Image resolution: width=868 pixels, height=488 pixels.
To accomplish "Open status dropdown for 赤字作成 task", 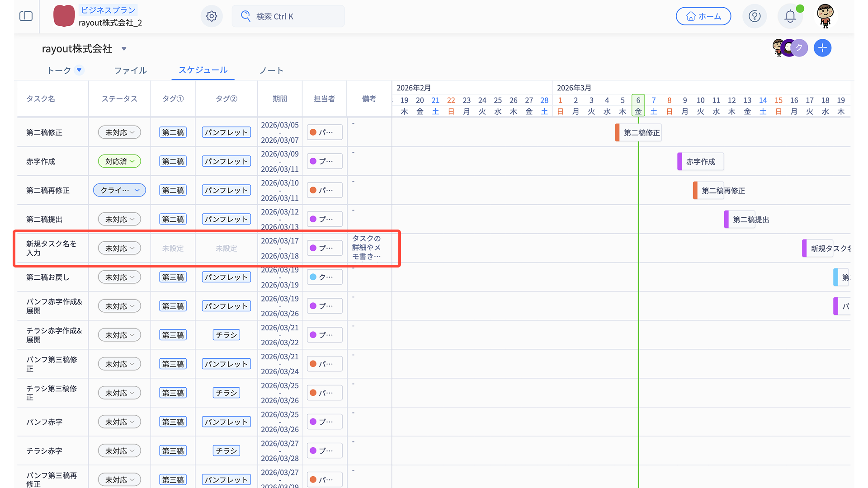I will (x=119, y=161).
